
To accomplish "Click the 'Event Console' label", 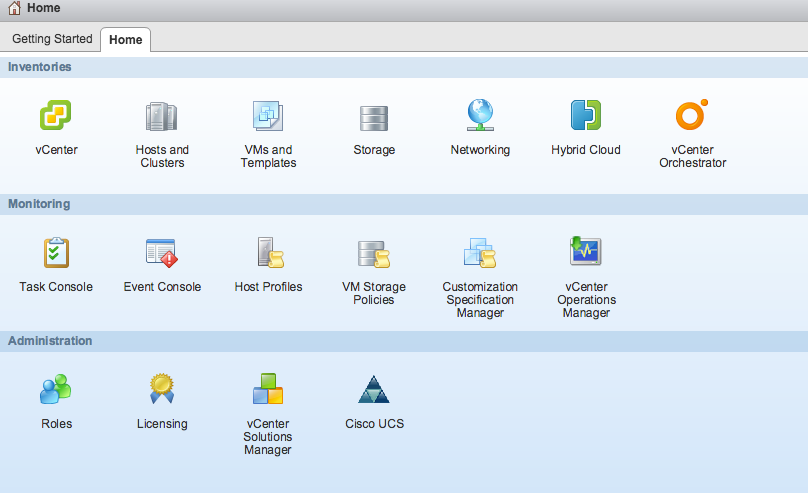I will point(162,287).
